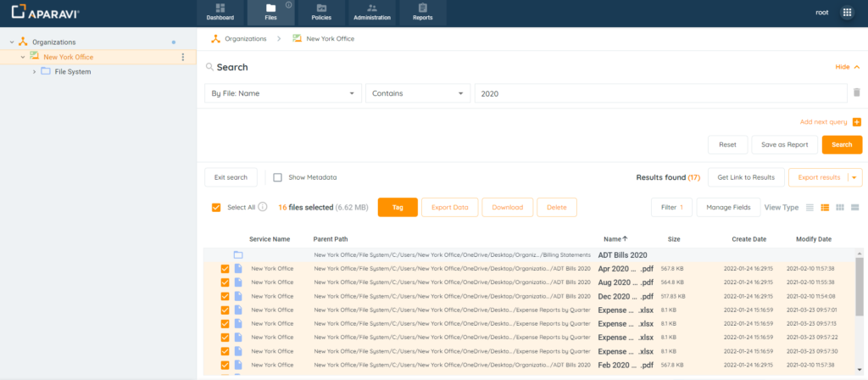Click the apps grid icon beside root
868x380 pixels.
pyautogui.click(x=847, y=13)
